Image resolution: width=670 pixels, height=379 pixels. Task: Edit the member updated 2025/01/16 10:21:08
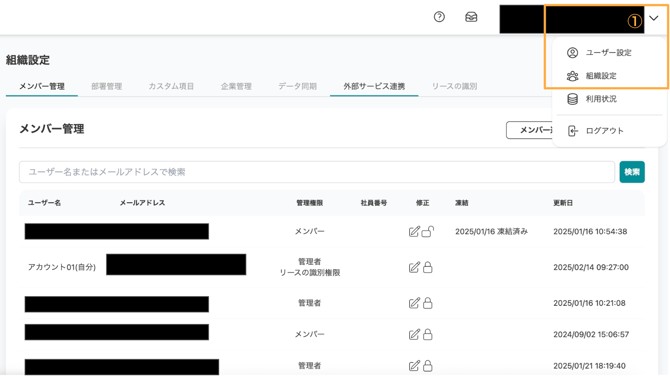(414, 303)
